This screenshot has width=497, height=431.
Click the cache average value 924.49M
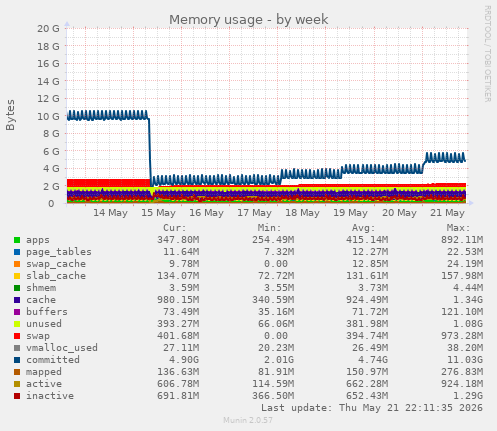pyautogui.click(x=367, y=300)
